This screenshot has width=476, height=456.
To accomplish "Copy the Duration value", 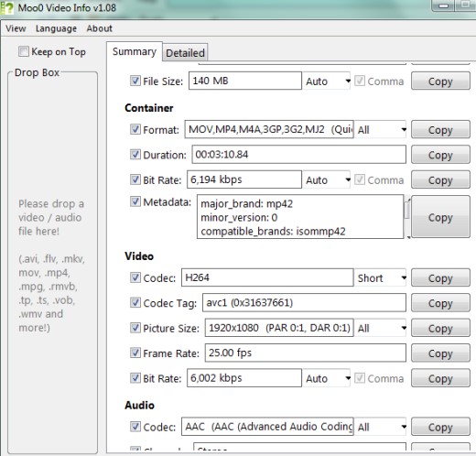I will click(x=440, y=155).
